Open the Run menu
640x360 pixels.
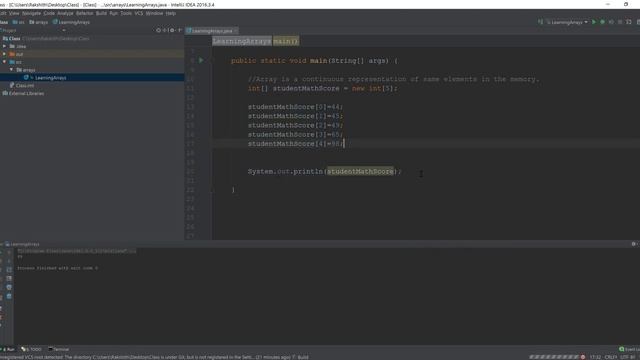(x=113, y=13)
